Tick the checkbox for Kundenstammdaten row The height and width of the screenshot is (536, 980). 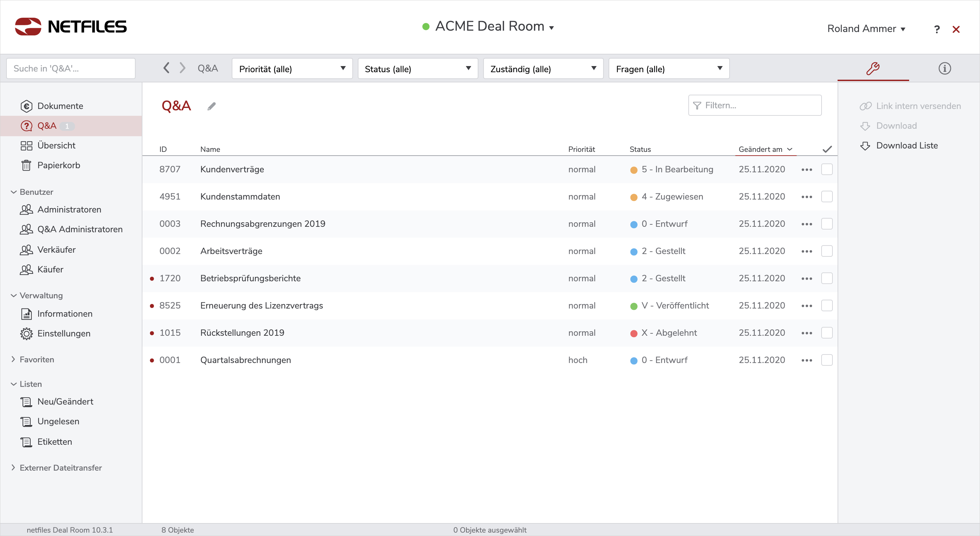(827, 196)
